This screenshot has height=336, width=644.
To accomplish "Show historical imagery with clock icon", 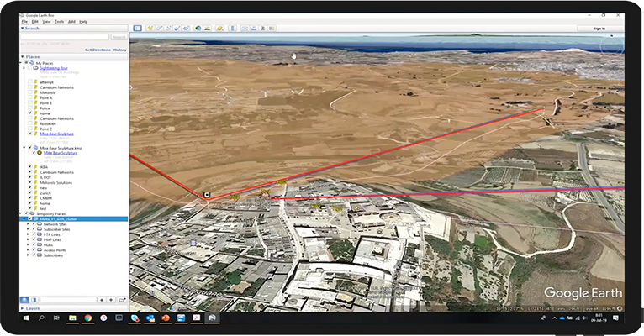I will (x=198, y=29).
